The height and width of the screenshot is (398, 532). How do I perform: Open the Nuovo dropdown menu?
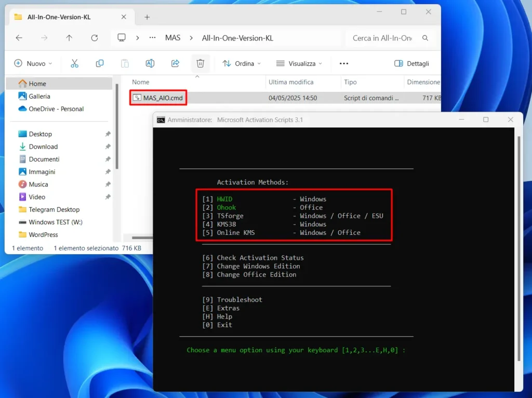(33, 63)
